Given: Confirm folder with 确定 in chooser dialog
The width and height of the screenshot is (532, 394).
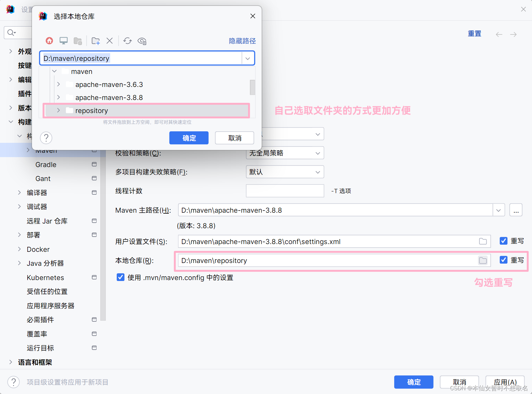Looking at the screenshot, I should point(189,138).
